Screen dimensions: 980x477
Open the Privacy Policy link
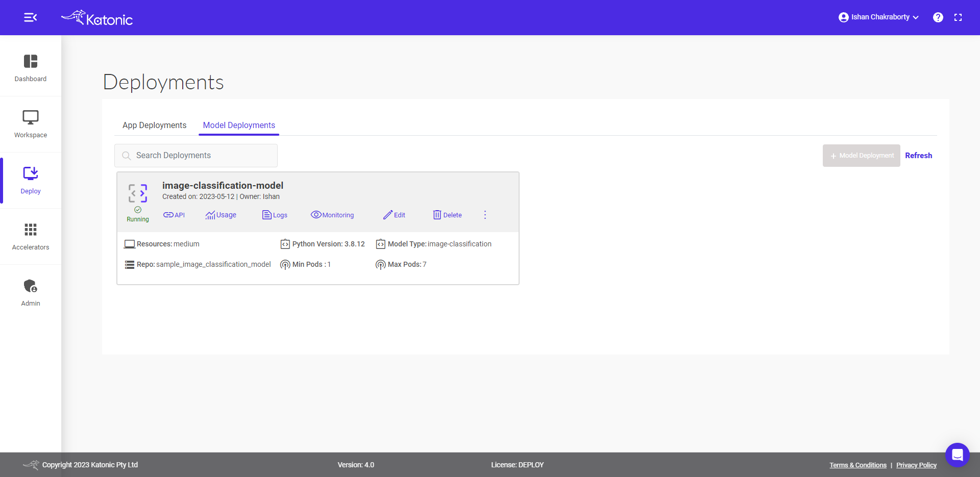click(x=916, y=465)
